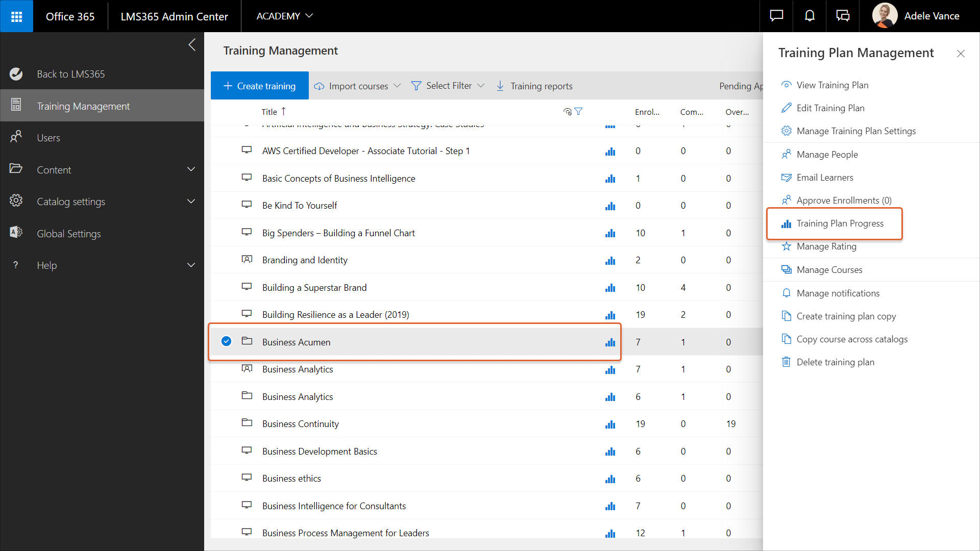
Task: Sort list by Title column header
Action: click(269, 112)
